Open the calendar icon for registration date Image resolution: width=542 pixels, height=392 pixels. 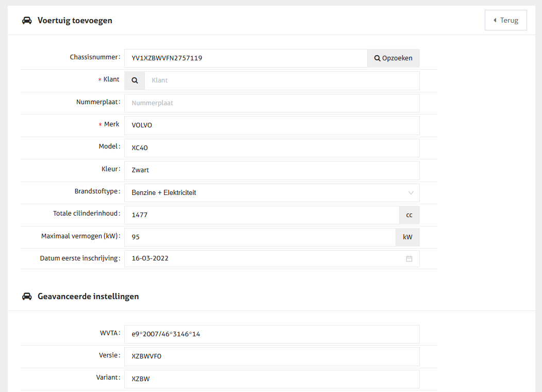pos(409,258)
